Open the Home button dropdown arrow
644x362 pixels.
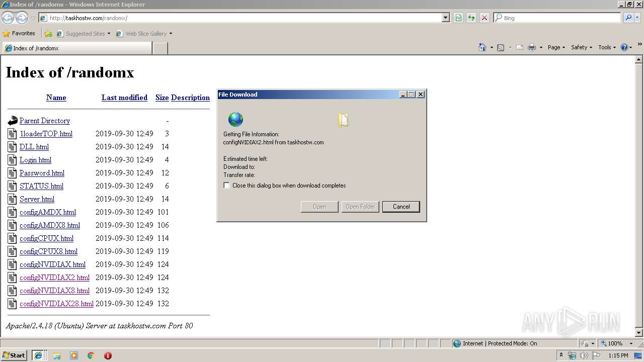click(x=492, y=47)
